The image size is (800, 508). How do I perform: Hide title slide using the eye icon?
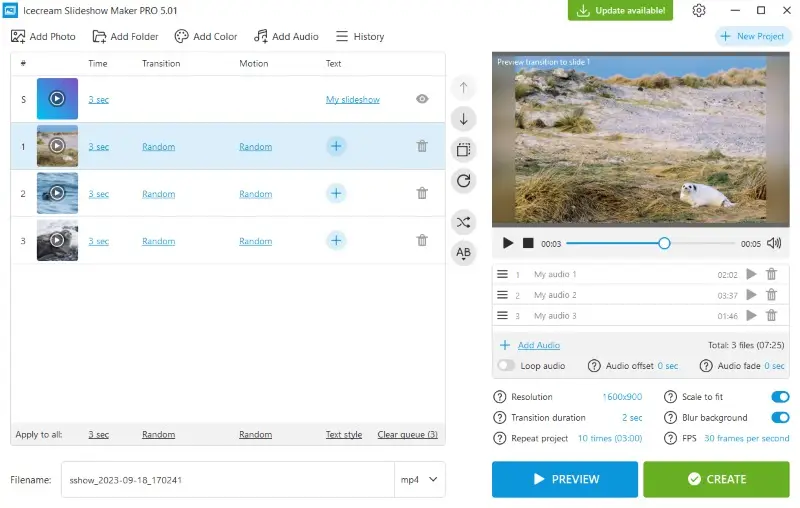(422, 99)
